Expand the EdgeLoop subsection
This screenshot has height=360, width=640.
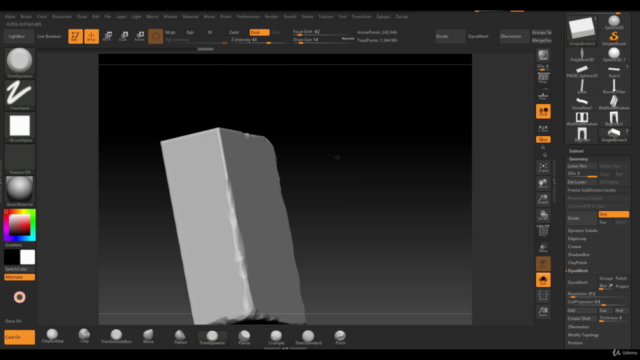pos(577,239)
